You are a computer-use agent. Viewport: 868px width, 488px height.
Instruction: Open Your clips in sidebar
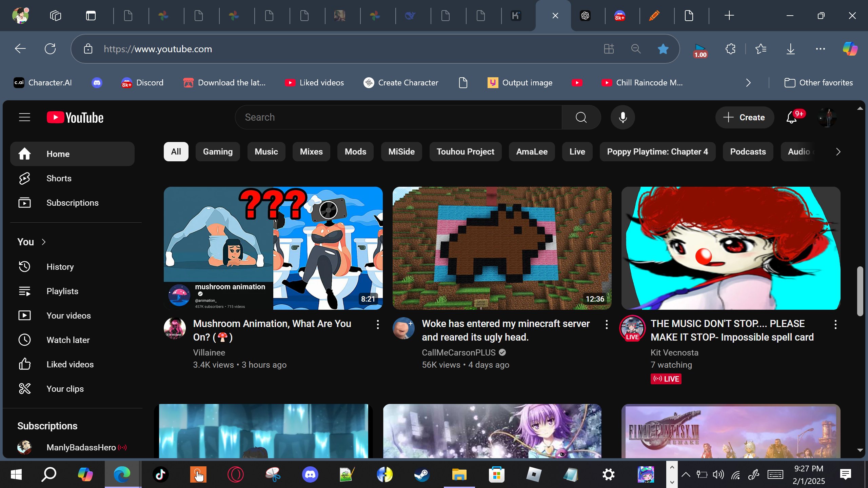pos(65,389)
